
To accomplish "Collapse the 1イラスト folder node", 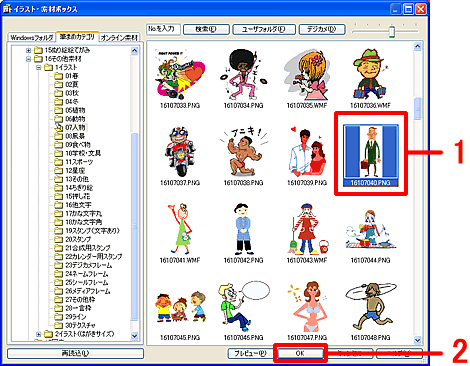I will click(x=39, y=68).
